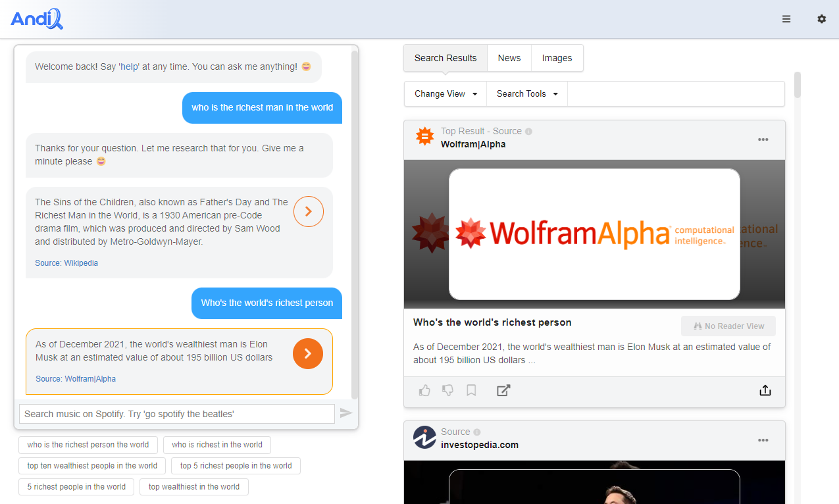Select the suggestion 'top 5 richest people in the world'
The image size is (839, 504).
[x=236, y=466]
